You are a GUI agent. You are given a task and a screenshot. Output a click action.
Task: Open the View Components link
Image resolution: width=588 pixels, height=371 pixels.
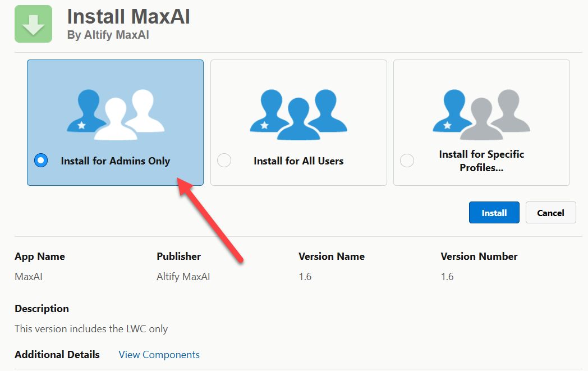(x=159, y=355)
